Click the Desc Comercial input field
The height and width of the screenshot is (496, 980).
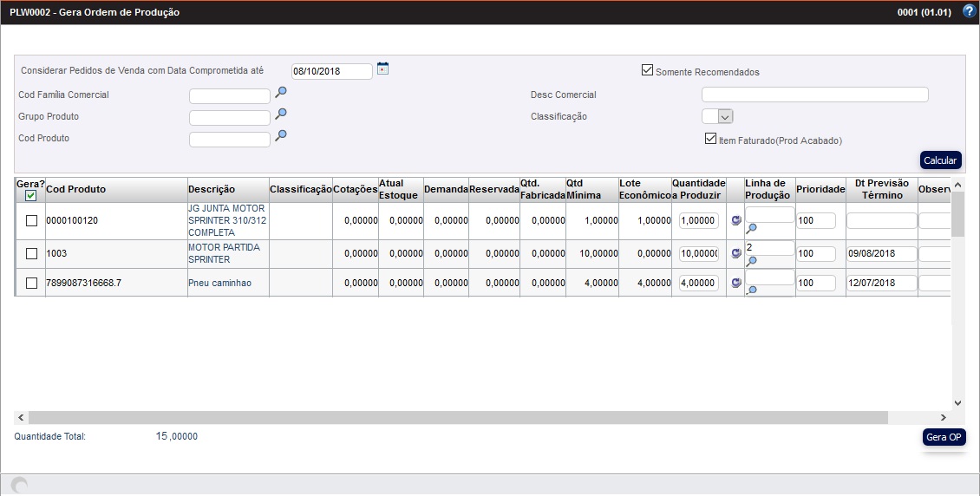click(x=814, y=95)
